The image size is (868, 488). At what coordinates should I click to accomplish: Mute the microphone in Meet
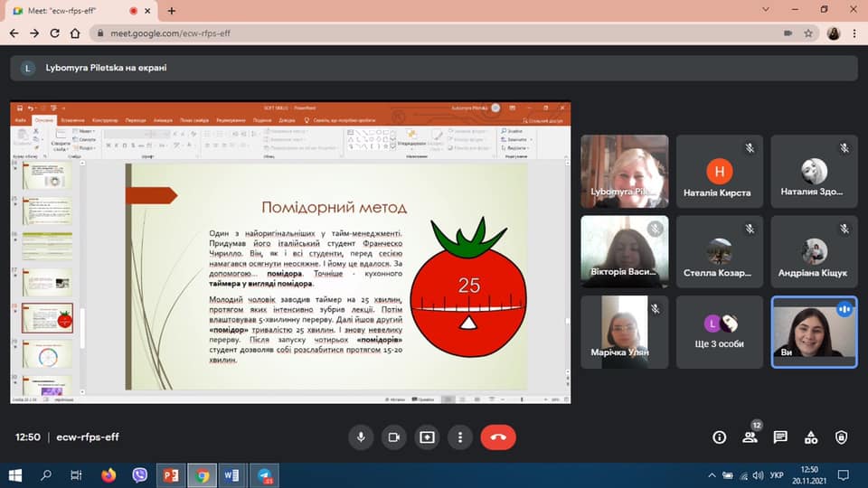(x=361, y=437)
